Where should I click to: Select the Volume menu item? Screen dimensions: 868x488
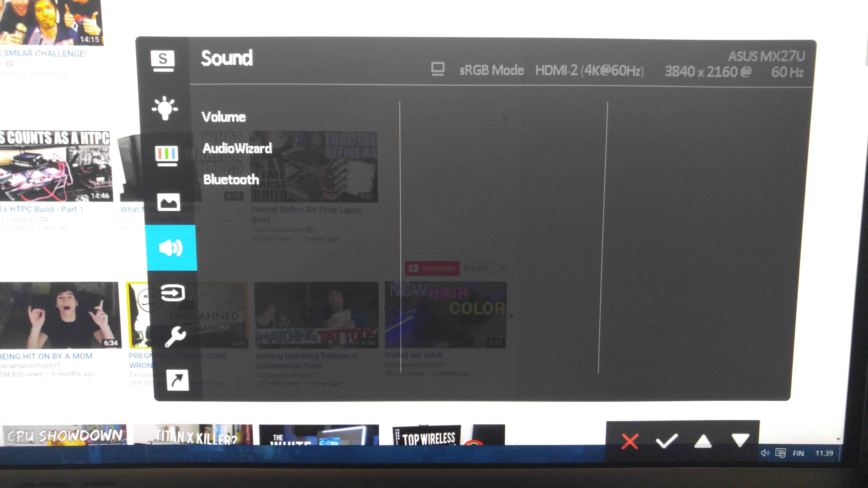pos(223,117)
